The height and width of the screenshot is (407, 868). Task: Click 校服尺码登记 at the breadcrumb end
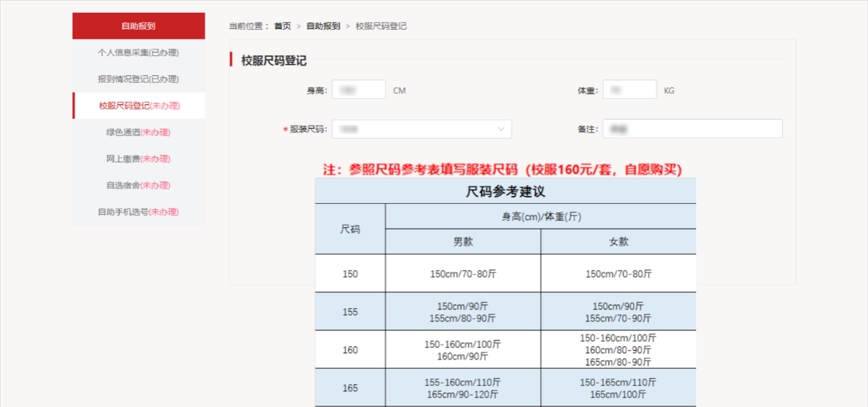tap(381, 26)
